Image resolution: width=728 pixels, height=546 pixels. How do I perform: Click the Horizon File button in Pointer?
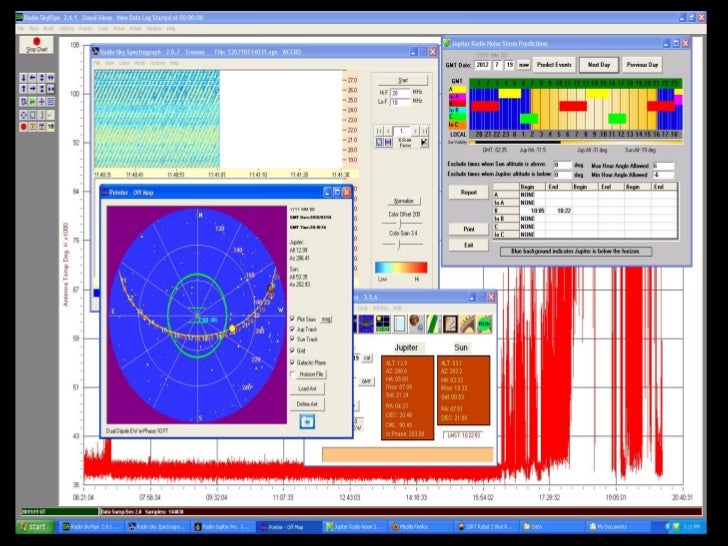tap(312, 374)
